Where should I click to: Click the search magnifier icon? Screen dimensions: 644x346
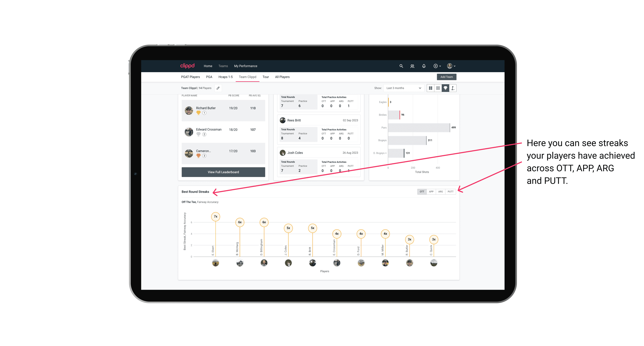401,66
